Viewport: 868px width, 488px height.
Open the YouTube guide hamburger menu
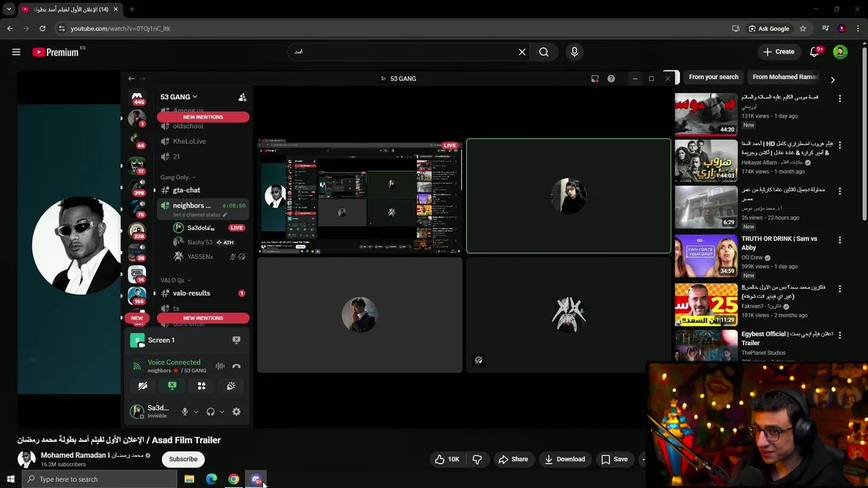point(16,52)
